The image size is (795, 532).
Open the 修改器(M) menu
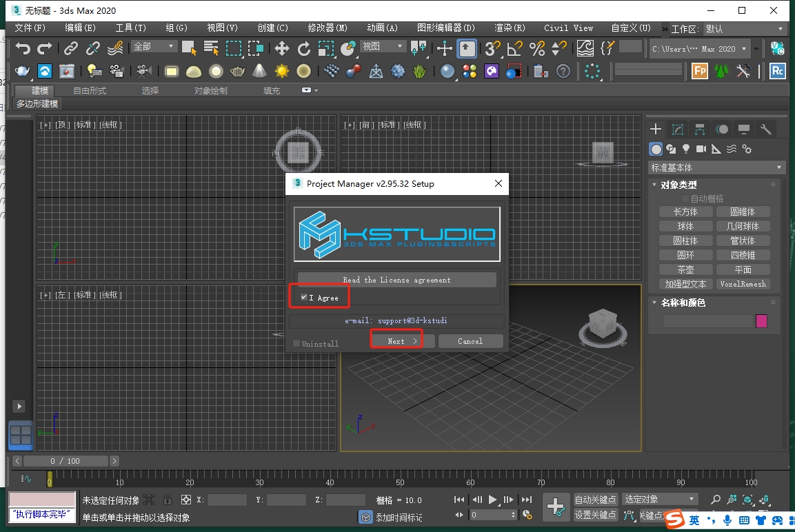(327, 28)
